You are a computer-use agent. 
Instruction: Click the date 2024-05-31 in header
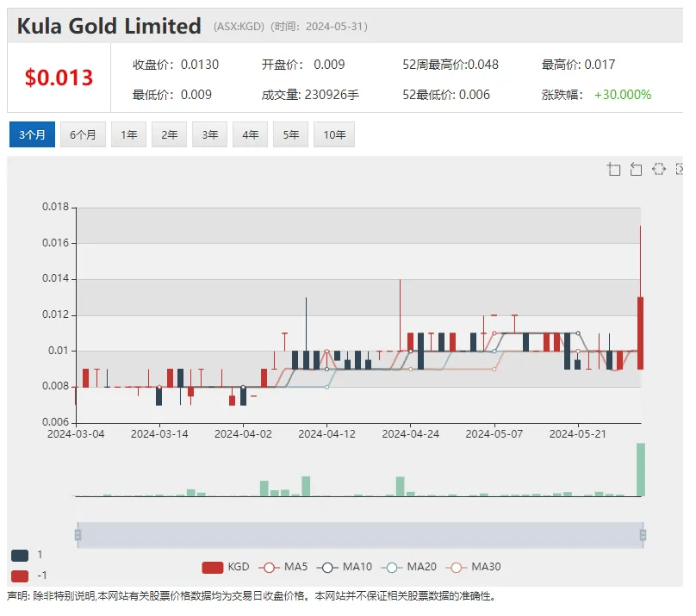click(334, 27)
